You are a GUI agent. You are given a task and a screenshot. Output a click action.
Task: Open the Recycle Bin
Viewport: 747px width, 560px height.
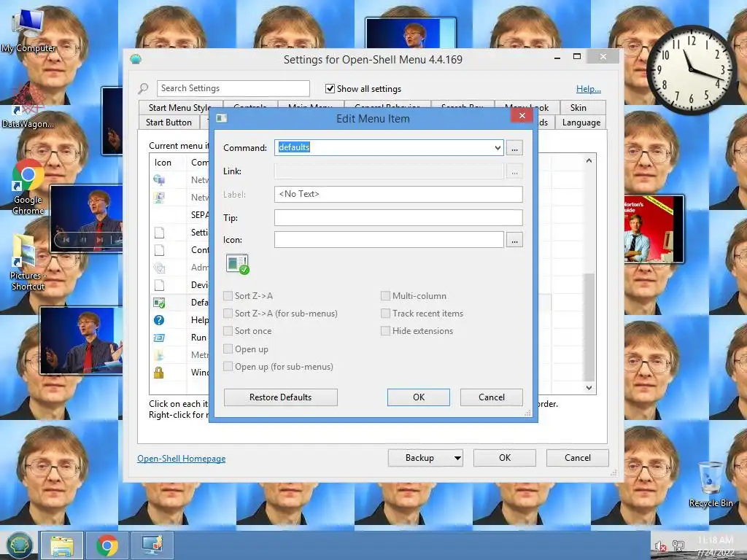[711, 484]
